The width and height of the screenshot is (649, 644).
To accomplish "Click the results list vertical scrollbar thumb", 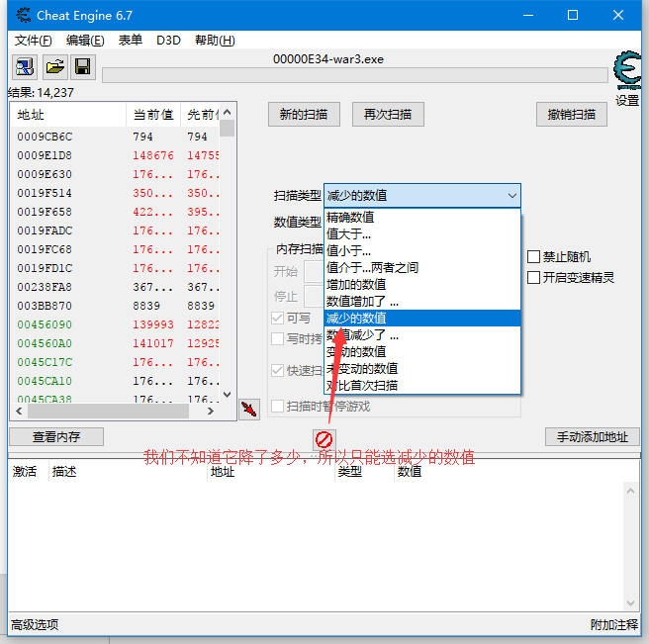I will click(227, 128).
